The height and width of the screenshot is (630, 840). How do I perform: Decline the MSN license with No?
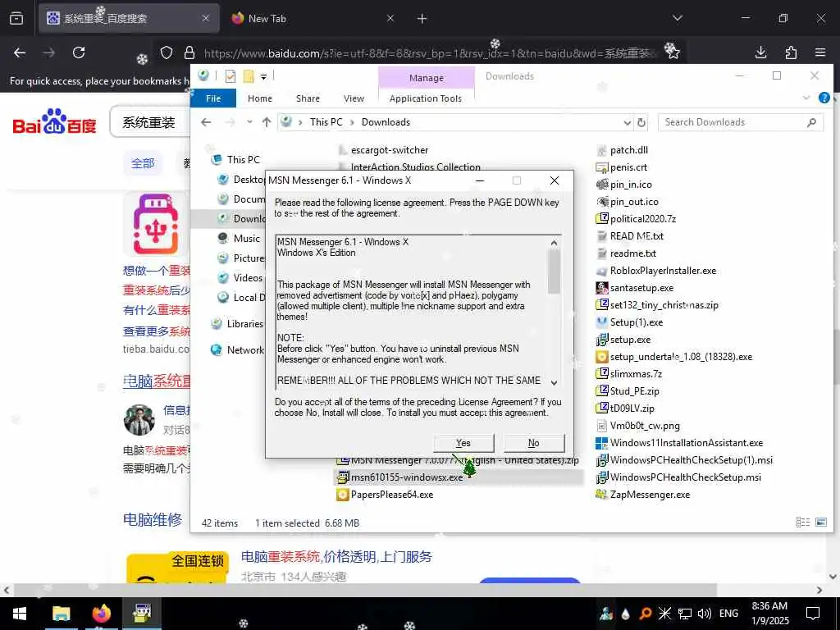tap(533, 443)
